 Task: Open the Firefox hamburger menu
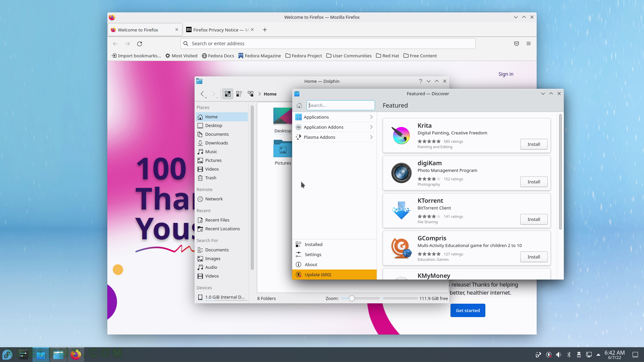(529, 44)
